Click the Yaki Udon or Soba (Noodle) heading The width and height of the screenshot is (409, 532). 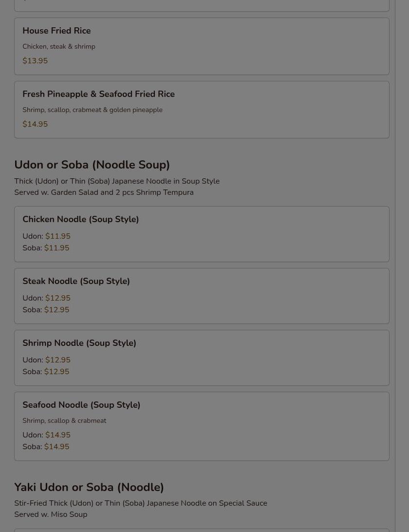point(89,487)
